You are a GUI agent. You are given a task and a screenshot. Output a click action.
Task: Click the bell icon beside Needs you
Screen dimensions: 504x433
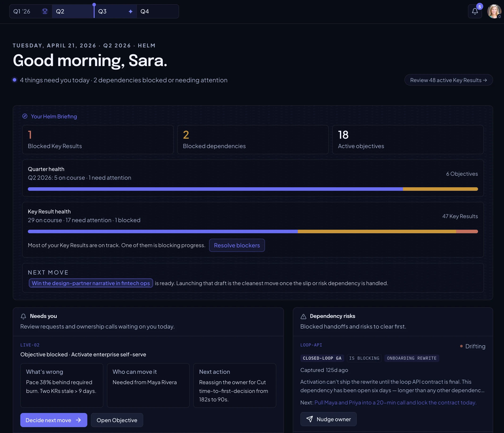coord(23,316)
